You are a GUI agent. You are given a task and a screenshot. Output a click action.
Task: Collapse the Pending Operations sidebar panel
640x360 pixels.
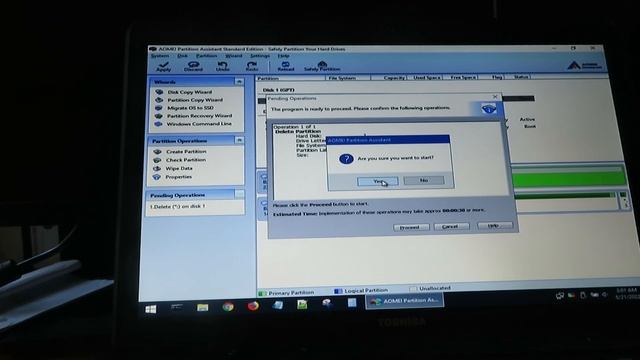pyautogui.click(x=239, y=195)
